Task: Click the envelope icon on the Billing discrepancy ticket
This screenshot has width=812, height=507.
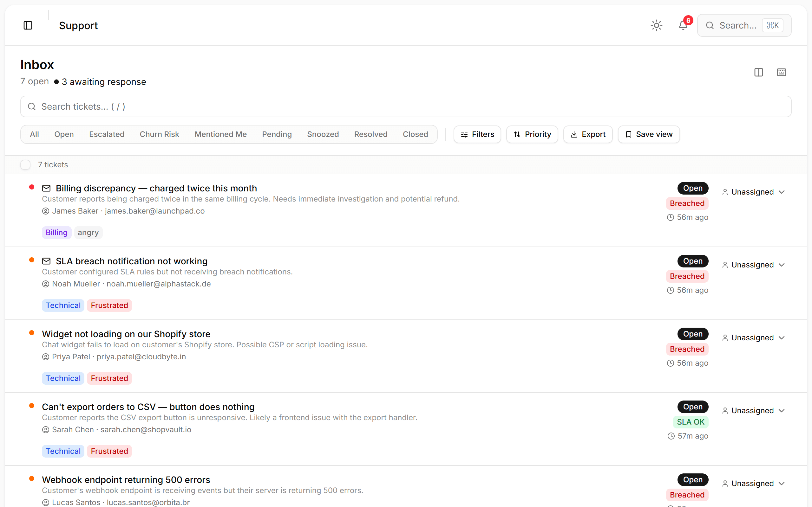Action: click(46, 188)
